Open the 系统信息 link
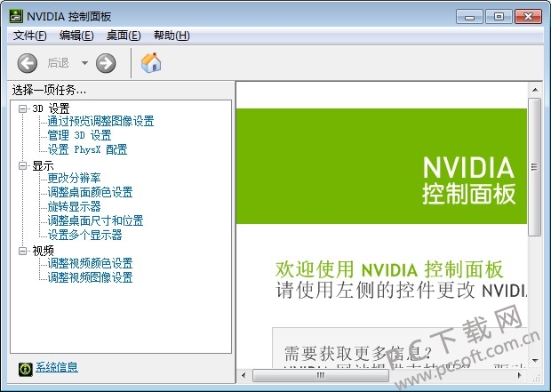Image resolution: width=551 pixels, height=392 pixels. (x=57, y=367)
